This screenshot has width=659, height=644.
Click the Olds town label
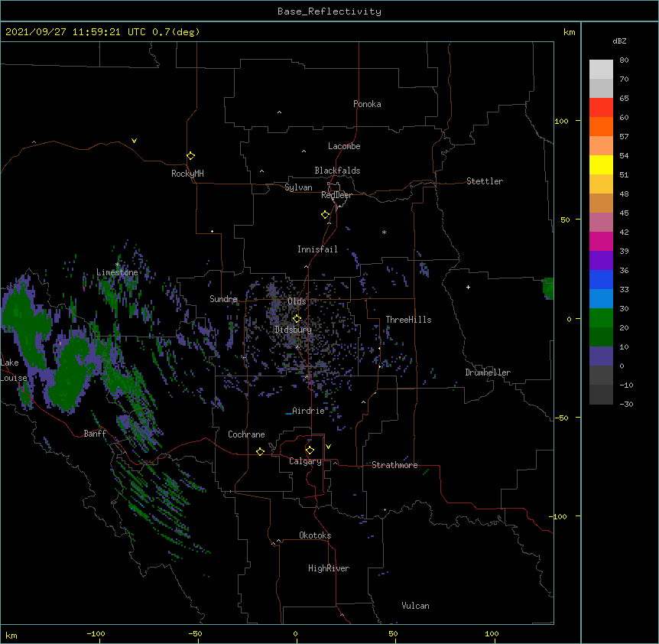point(297,301)
